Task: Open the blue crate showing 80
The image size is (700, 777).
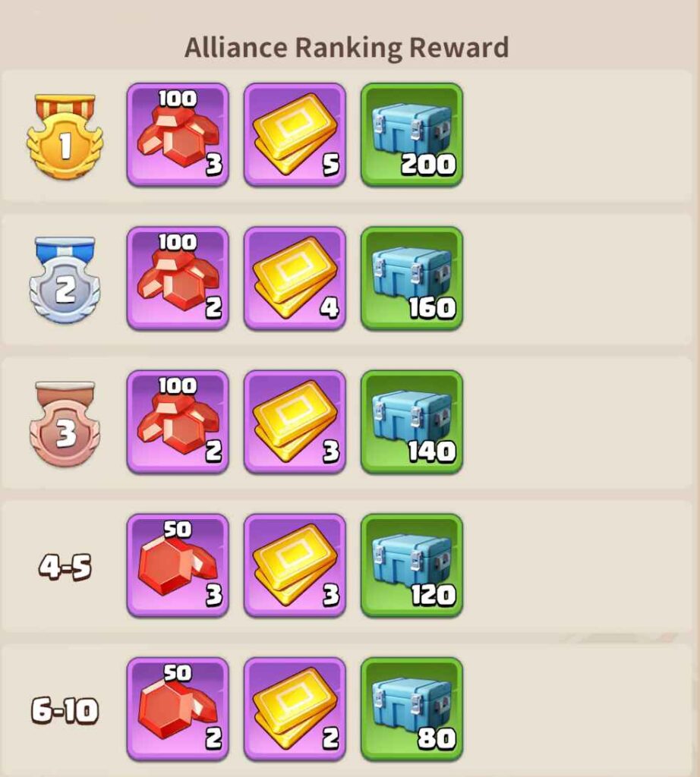Action: click(412, 709)
